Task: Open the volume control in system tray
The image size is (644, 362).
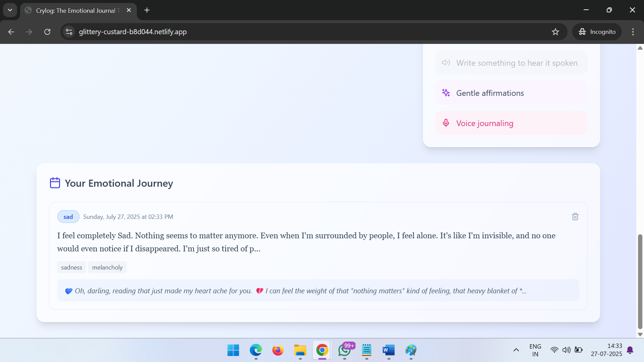Action: [566, 350]
